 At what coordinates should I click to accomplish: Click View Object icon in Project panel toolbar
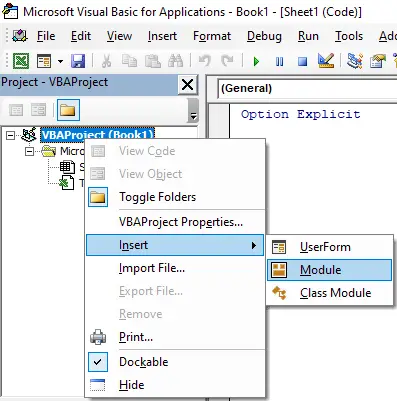38,110
